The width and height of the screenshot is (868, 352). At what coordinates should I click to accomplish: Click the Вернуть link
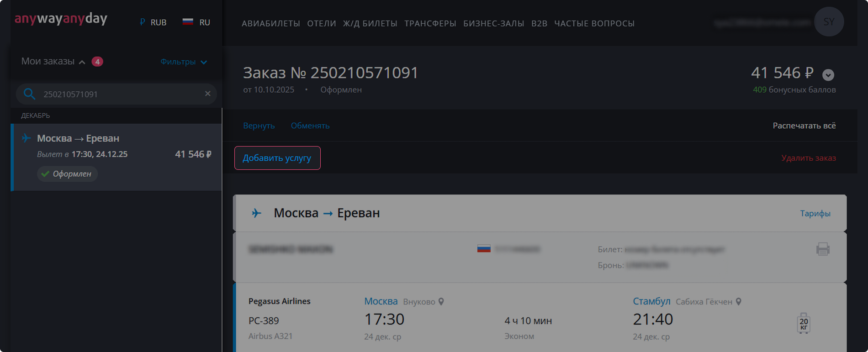(x=259, y=126)
